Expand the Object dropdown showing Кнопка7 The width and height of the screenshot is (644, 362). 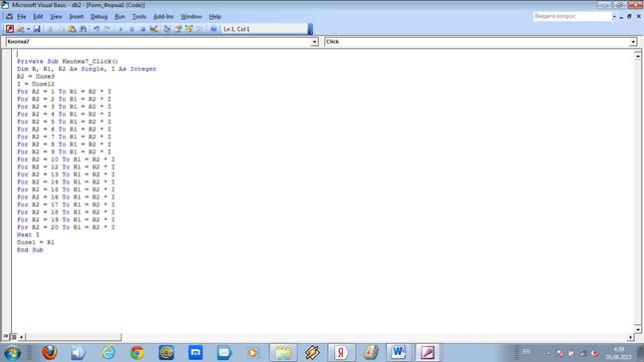[x=314, y=42]
